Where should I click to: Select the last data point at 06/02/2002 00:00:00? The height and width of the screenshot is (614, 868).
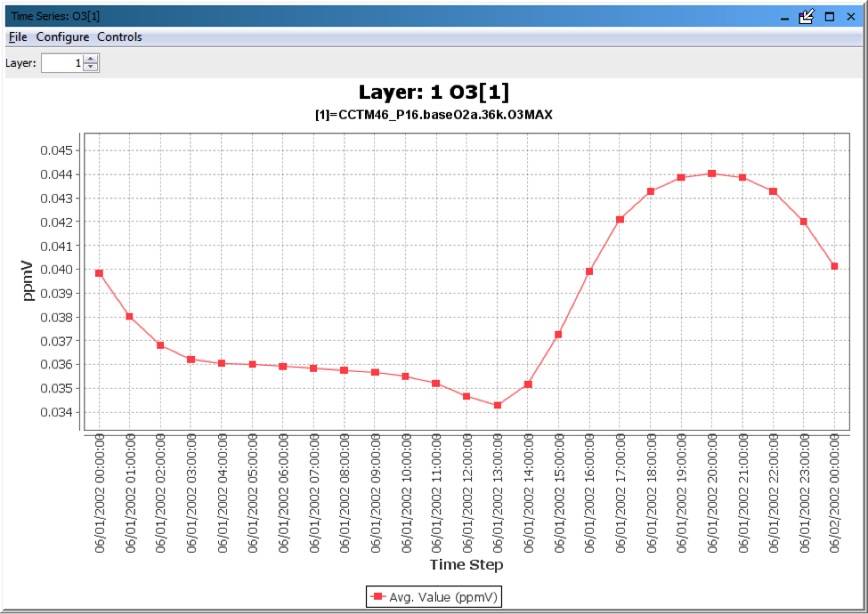(x=835, y=266)
